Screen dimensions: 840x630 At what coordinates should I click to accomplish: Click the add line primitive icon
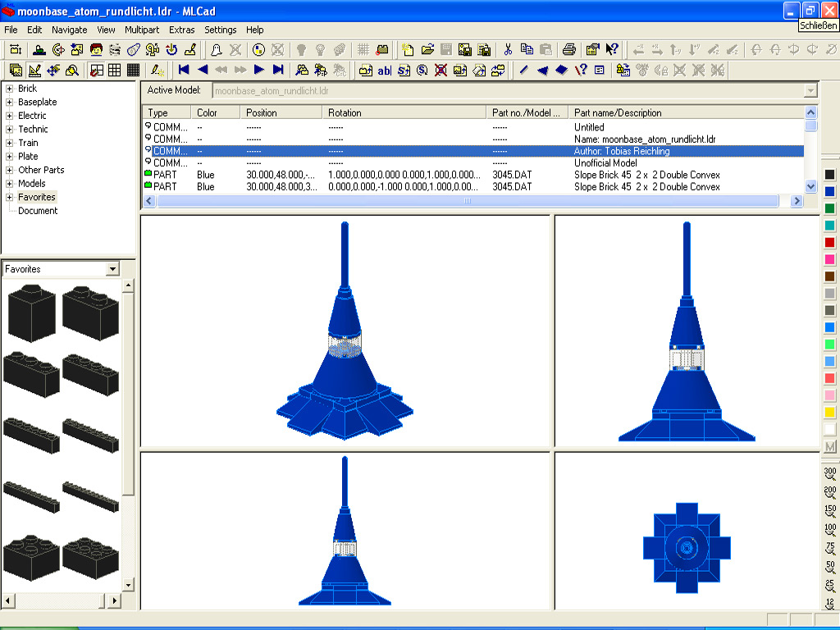[523, 70]
